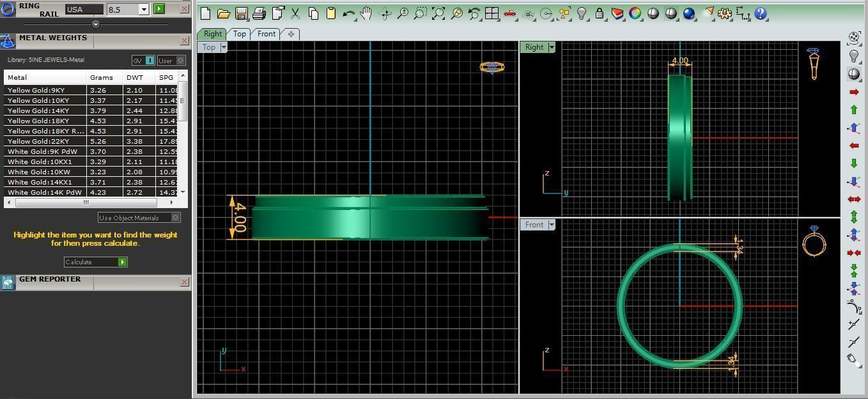The image size is (868, 399).
Task: Select the Pan hand tool
Action: click(x=366, y=13)
